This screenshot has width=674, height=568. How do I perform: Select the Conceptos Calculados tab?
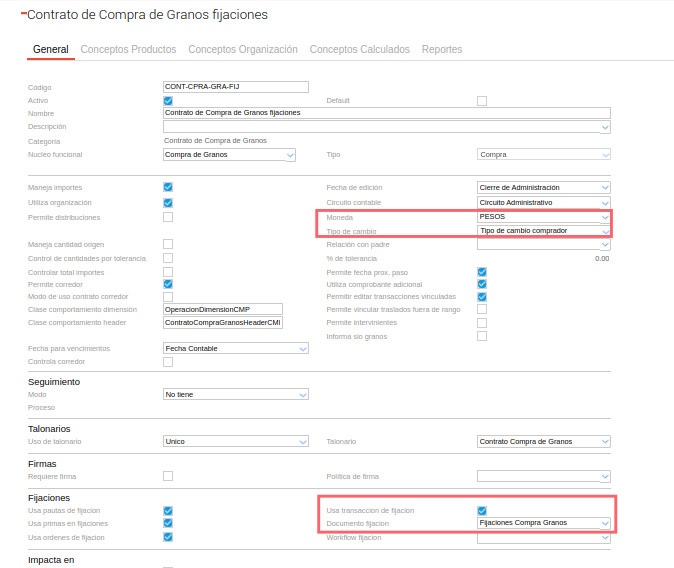(x=359, y=49)
